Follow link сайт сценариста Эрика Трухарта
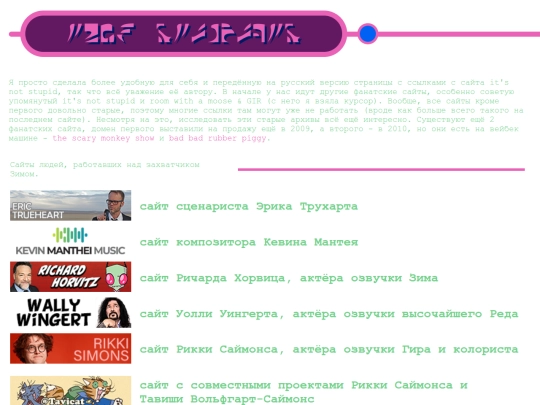 click(249, 206)
